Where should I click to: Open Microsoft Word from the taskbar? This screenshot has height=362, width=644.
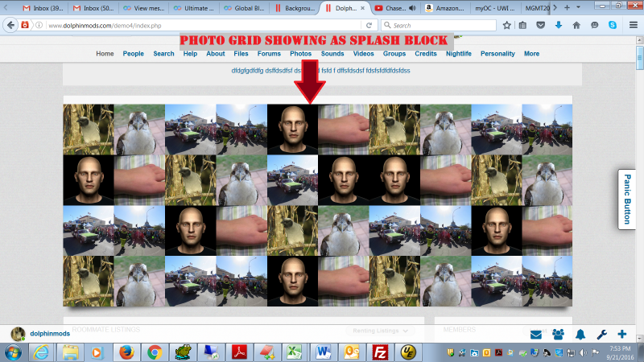324,352
